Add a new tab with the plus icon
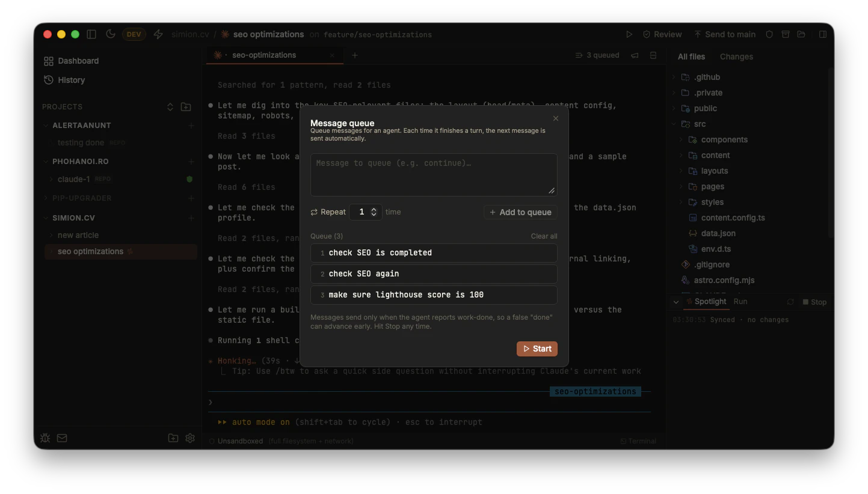This screenshot has width=868, height=494. tap(355, 55)
